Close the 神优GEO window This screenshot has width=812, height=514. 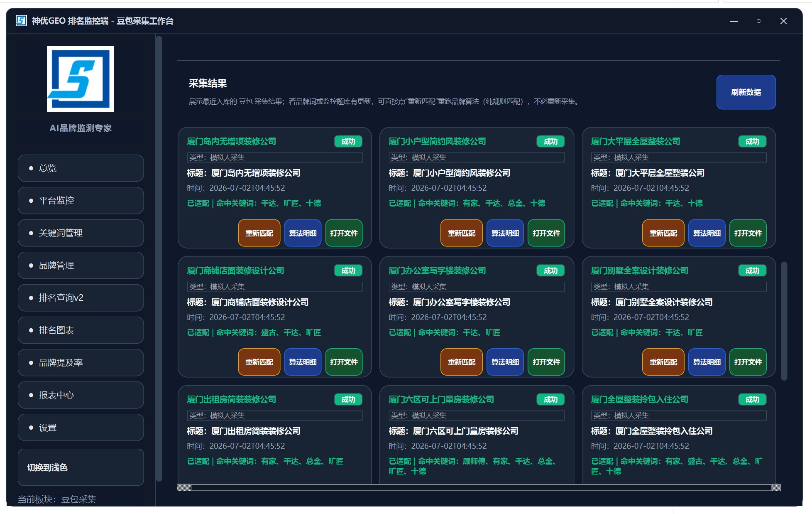783,21
